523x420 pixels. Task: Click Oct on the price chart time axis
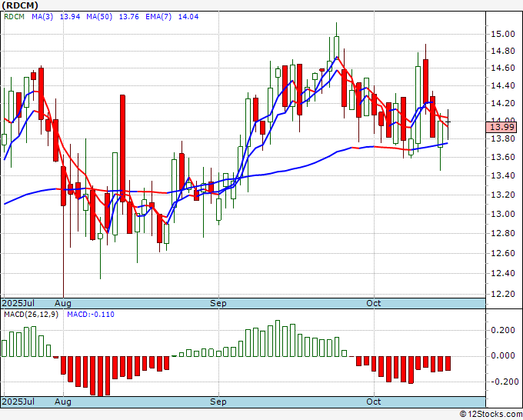373,303
